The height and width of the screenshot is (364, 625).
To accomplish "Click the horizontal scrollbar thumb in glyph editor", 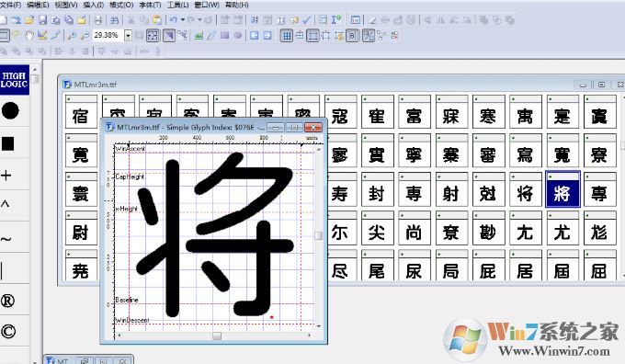I will click(216, 336).
